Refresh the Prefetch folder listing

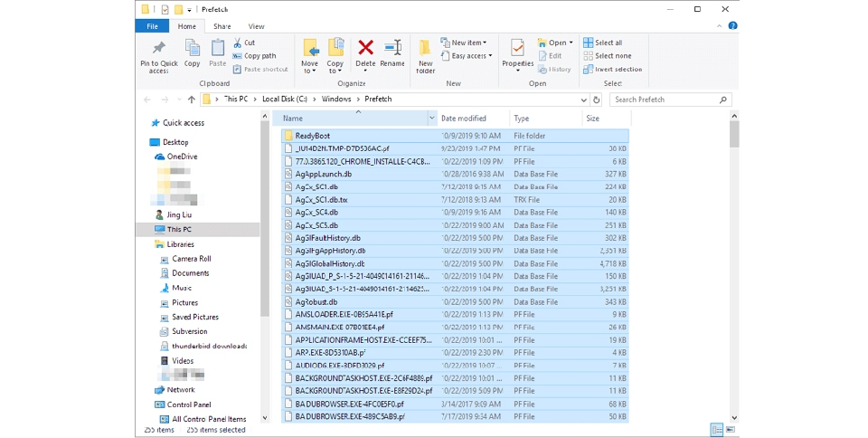(x=597, y=100)
